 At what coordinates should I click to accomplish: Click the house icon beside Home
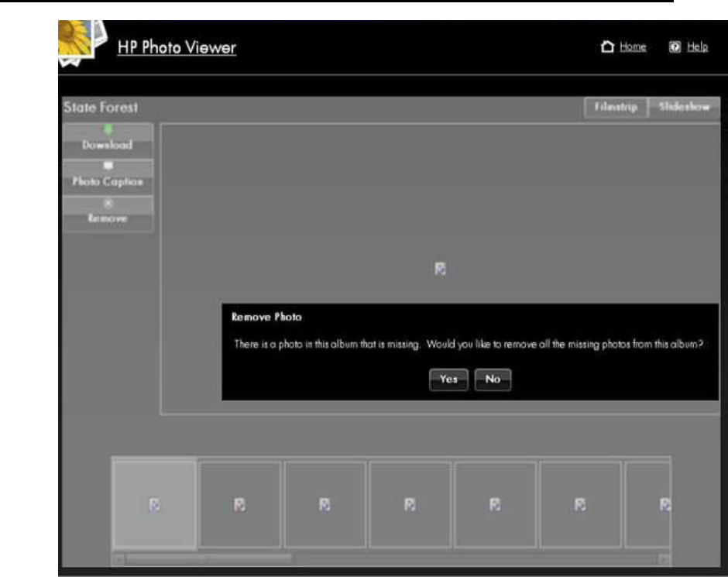607,47
